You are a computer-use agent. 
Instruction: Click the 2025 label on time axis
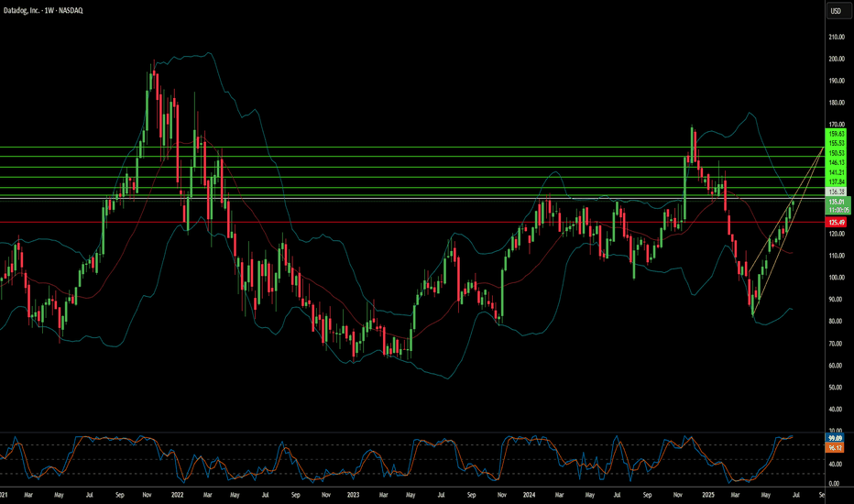[708, 495]
